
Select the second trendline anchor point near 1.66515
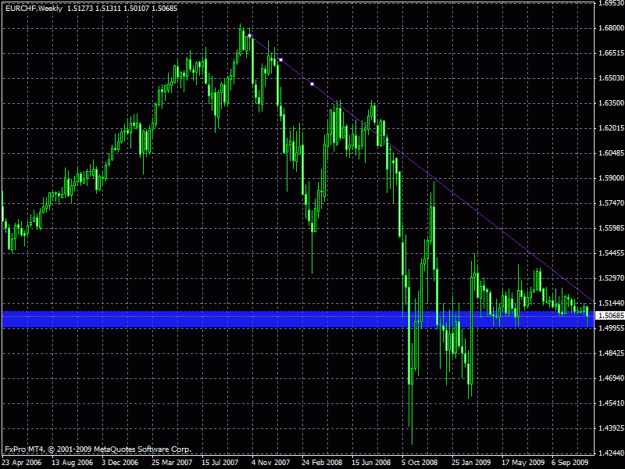[281, 60]
